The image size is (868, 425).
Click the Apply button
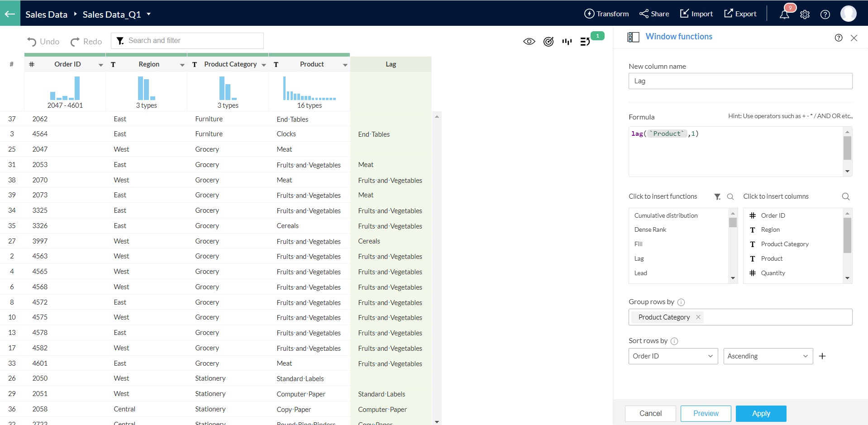pos(761,414)
